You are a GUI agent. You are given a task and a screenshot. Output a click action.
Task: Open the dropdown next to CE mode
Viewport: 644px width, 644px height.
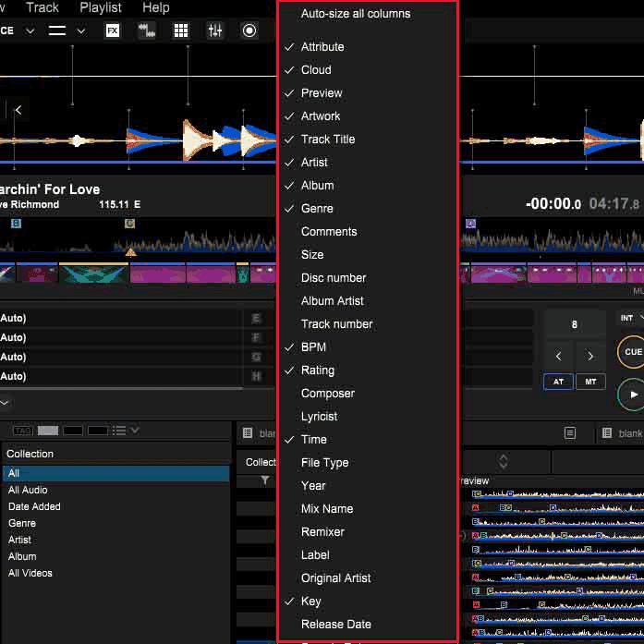(x=30, y=30)
